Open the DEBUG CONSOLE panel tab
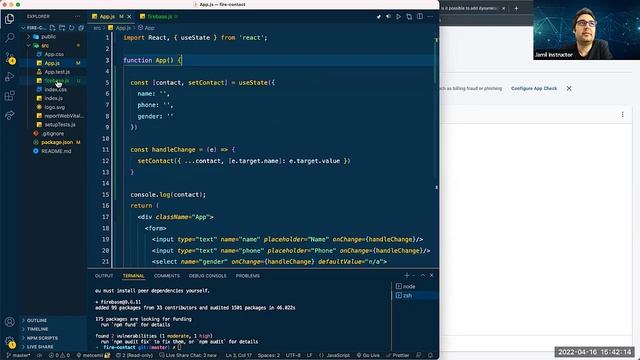 [x=207, y=276]
